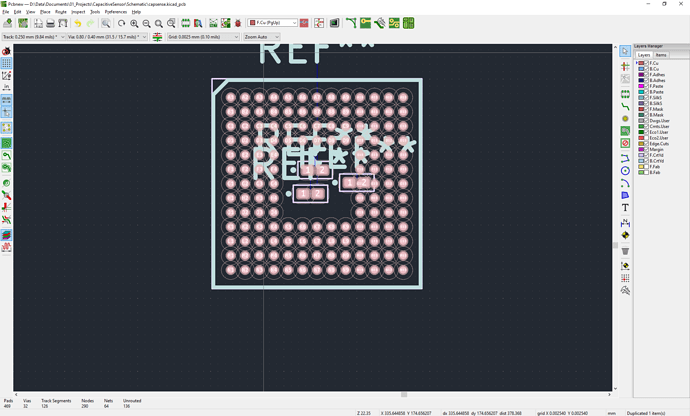Toggle F.Mask layer visibility checkbox
The image size is (690, 416).
click(646, 109)
